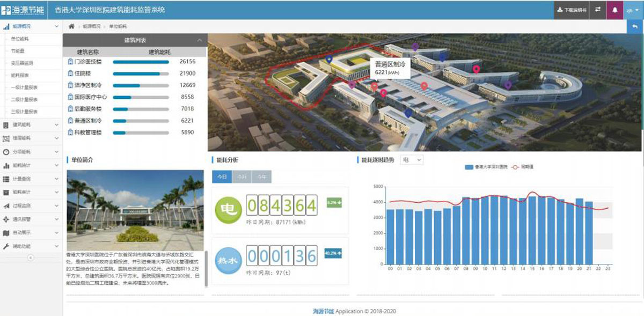Click the blue pin on the bottom-most building
This screenshot has width=644, height=316.
pyautogui.click(x=408, y=113)
